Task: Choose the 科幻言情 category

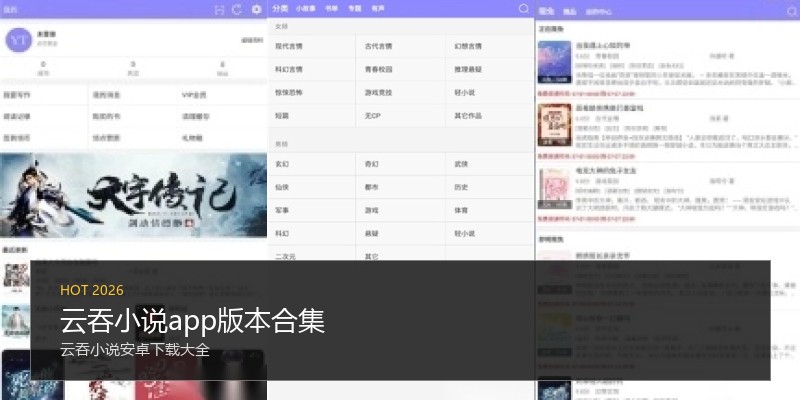Action: (289, 69)
